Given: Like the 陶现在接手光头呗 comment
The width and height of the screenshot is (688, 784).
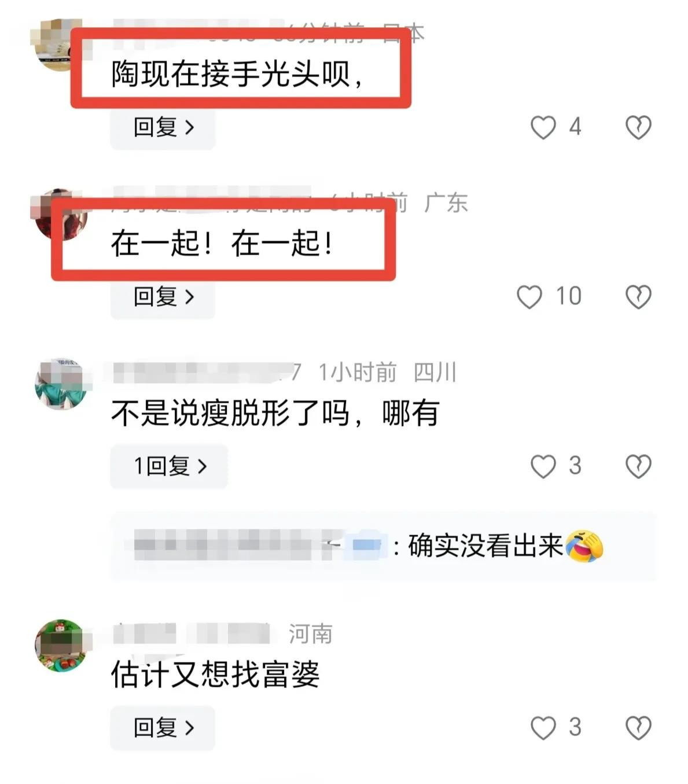Looking at the screenshot, I should pos(543,127).
